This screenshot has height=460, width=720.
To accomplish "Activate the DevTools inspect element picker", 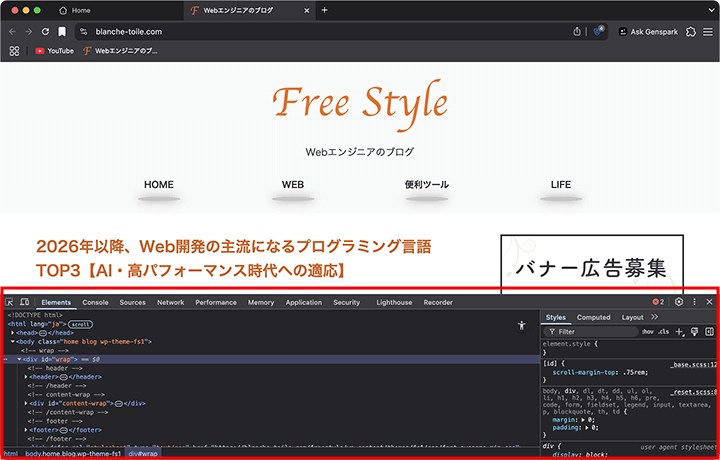I will (x=9, y=302).
